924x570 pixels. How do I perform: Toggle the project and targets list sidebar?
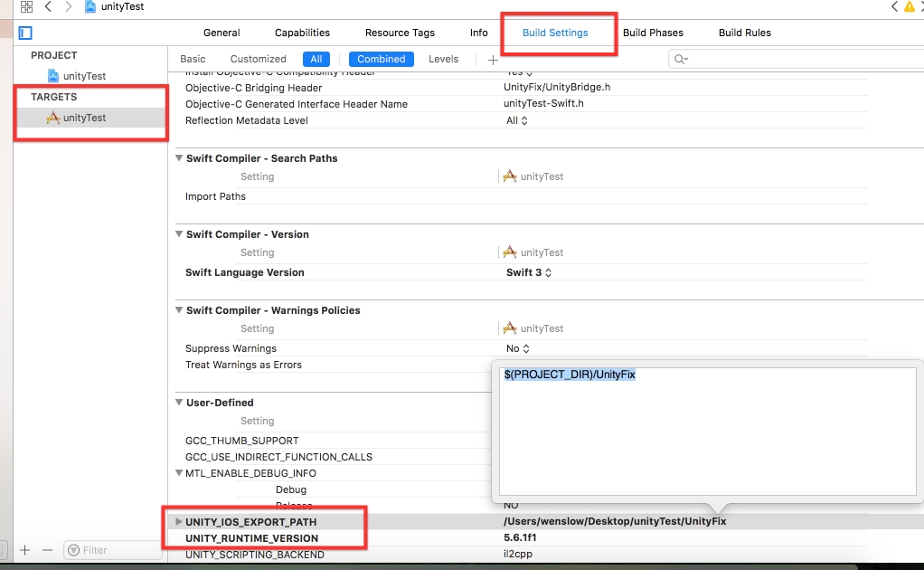tap(25, 33)
